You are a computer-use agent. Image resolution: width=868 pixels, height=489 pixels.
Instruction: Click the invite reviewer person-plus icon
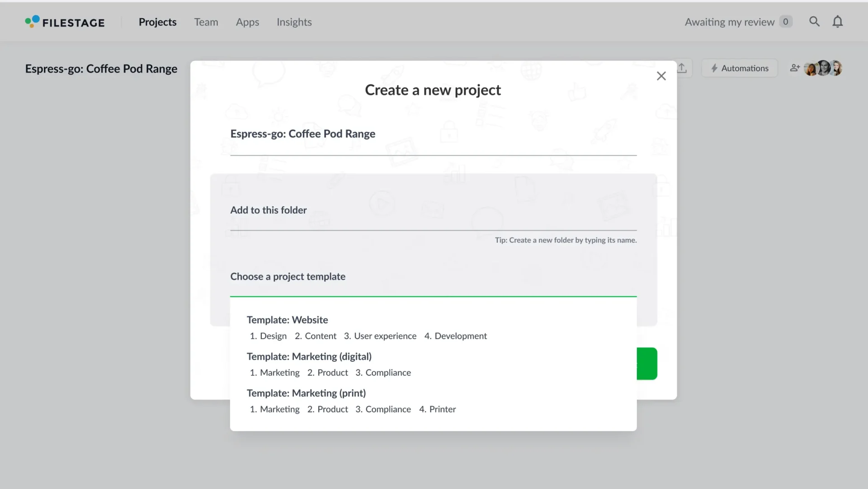(x=794, y=68)
